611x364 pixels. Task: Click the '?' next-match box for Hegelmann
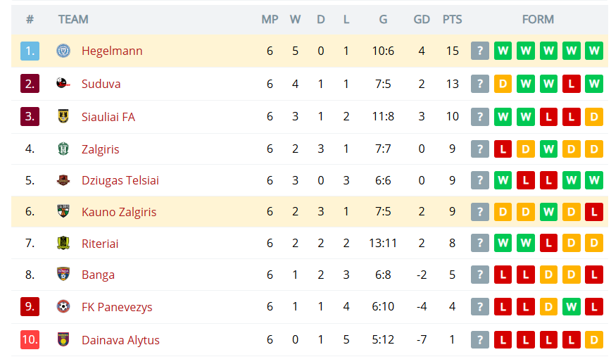pyautogui.click(x=479, y=51)
